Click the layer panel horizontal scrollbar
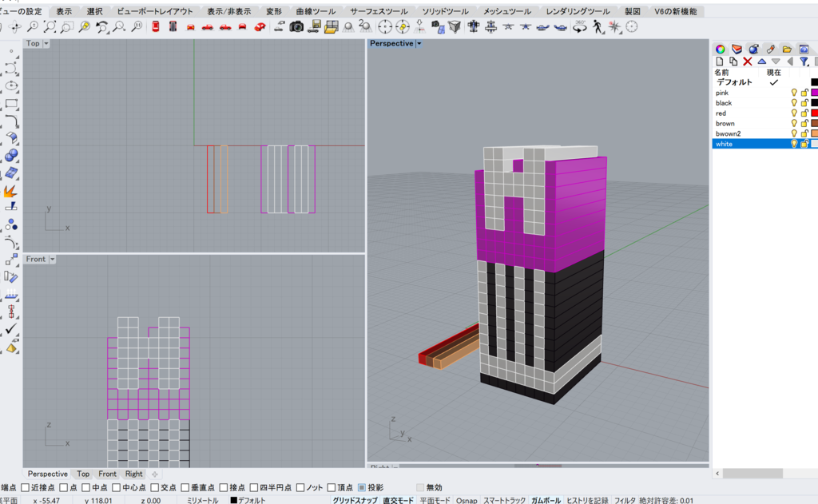 [x=752, y=473]
